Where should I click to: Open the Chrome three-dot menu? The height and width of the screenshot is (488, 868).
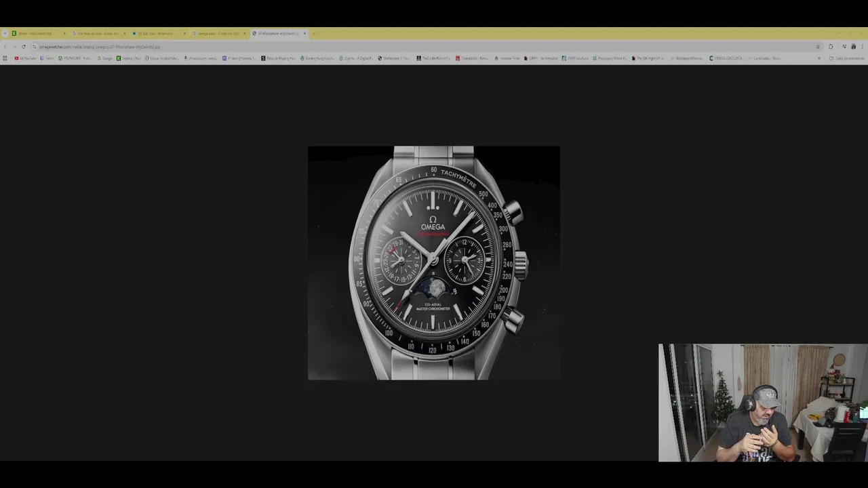click(863, 47)
